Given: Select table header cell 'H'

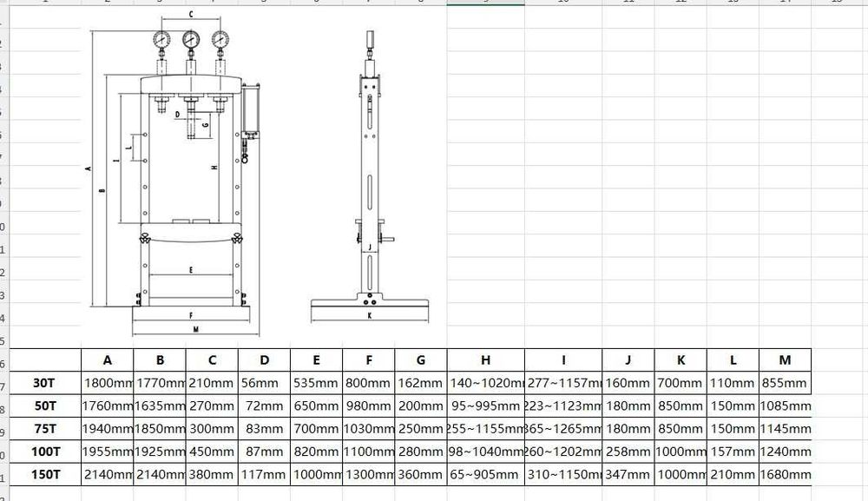Looking at the screenshot, I should tap(486, 359).
